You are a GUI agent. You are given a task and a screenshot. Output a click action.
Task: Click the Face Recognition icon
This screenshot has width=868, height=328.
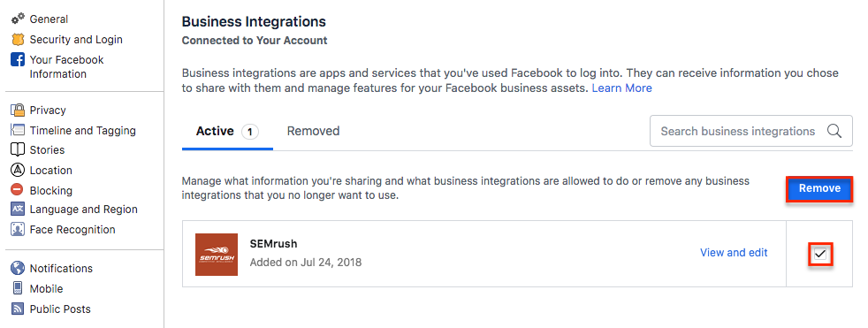coord(19,229)
